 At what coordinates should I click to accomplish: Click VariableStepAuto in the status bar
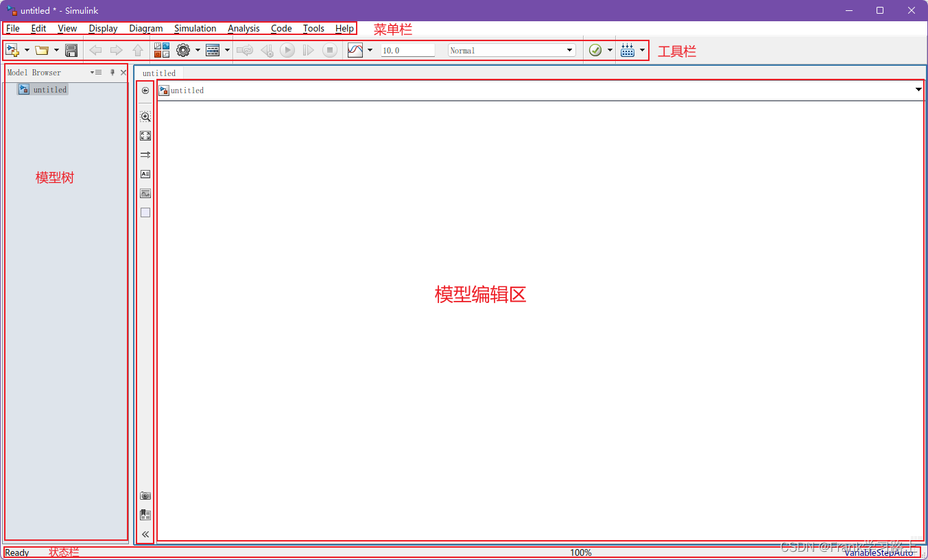click(879, 552)
